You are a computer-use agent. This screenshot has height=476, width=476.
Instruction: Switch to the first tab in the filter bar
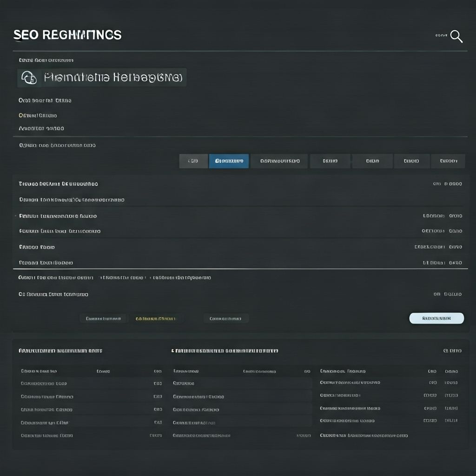point(193,161)
